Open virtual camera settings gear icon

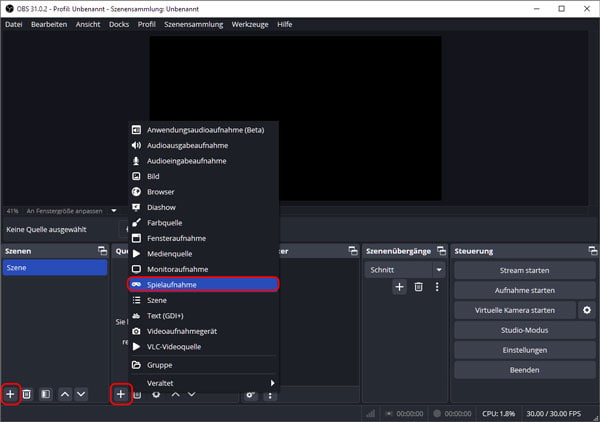point(587,310)
